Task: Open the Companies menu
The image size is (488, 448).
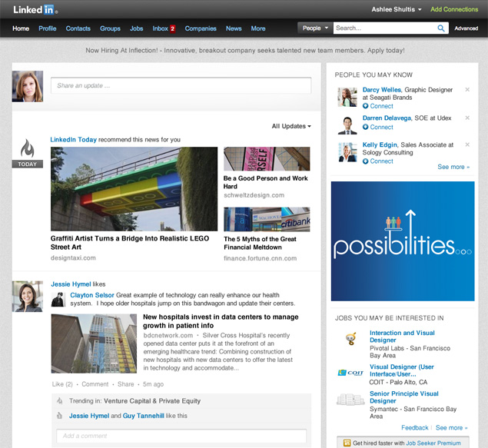Action: coord(201,28)
